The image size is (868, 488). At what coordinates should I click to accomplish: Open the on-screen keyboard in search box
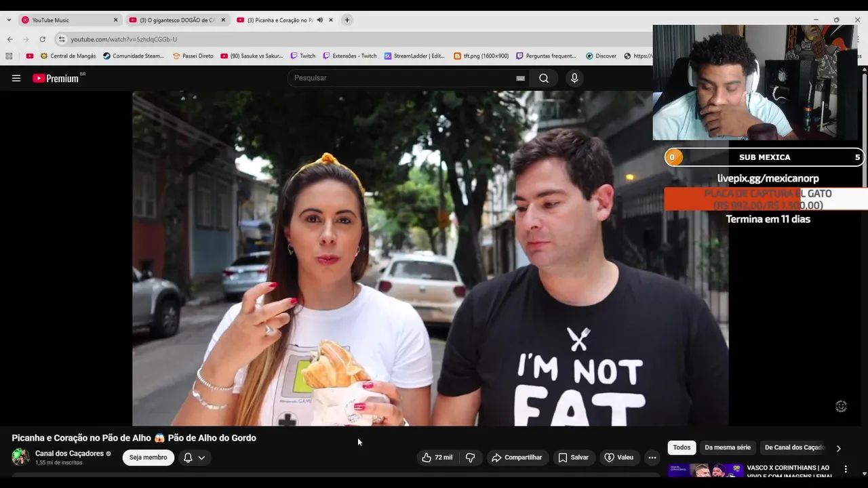point(520,78)
